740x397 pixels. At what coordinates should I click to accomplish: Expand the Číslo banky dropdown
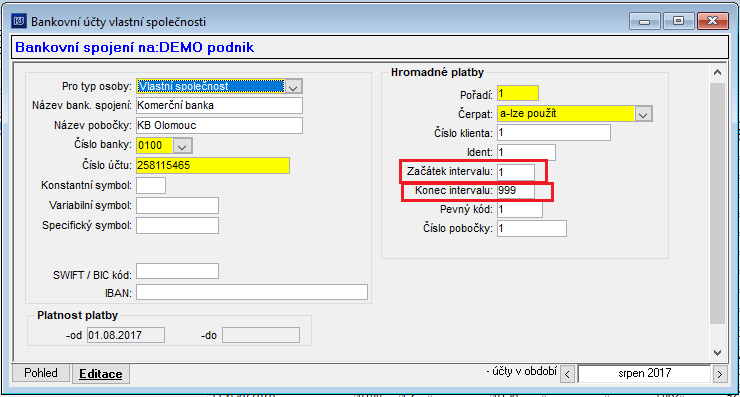pos(182,146)
